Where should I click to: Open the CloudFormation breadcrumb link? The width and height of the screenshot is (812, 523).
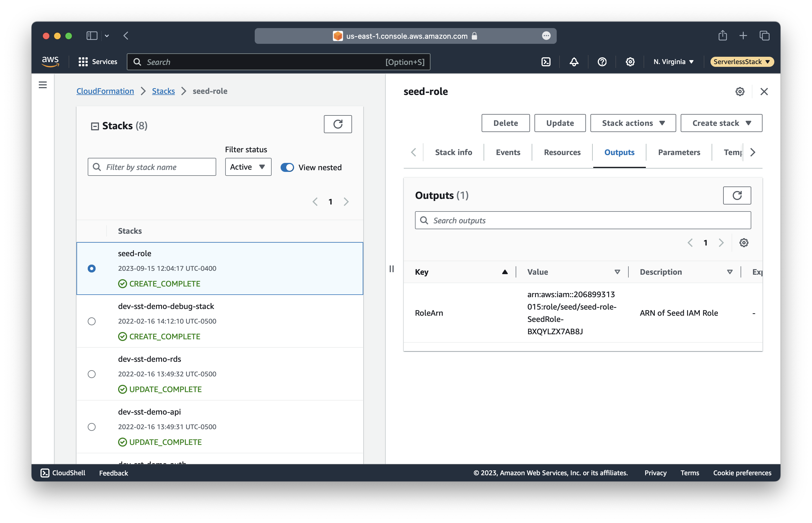pyautogui.click(x=105, y=91)
